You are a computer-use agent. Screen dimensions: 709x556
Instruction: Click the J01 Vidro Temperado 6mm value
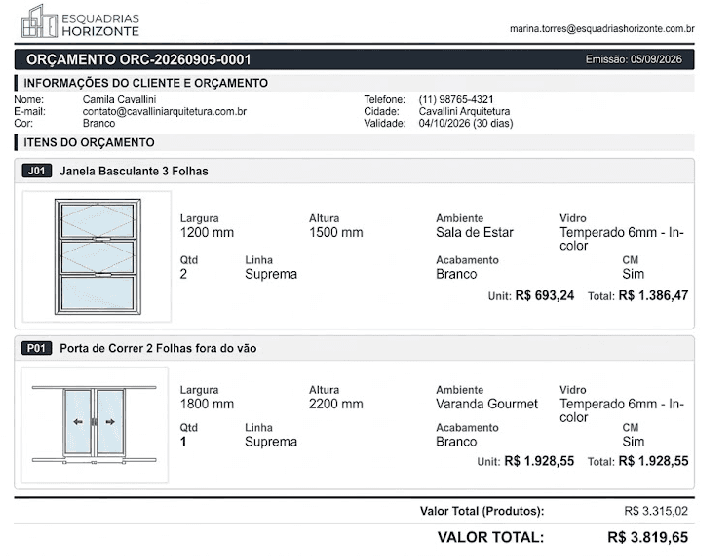[621, 239]
